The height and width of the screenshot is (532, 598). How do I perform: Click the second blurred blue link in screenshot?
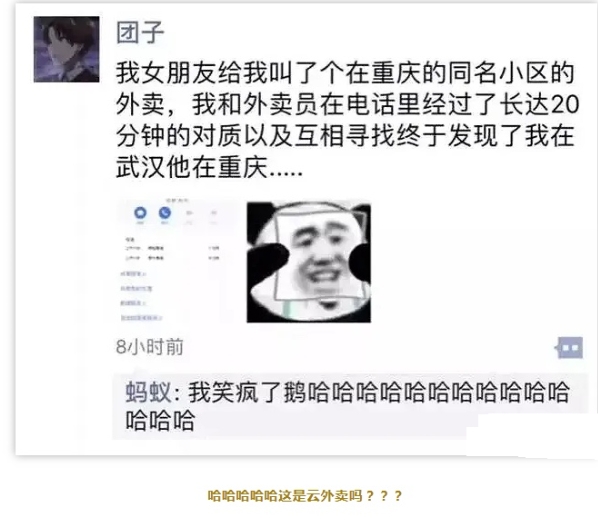pyautogui.click(x=136, y=289)
